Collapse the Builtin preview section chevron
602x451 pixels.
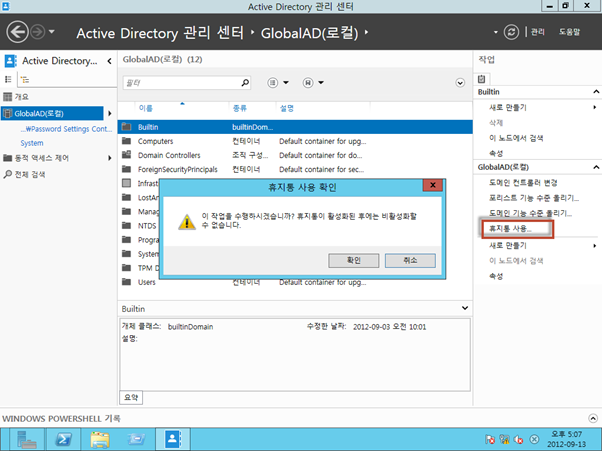tap(465, 308)
